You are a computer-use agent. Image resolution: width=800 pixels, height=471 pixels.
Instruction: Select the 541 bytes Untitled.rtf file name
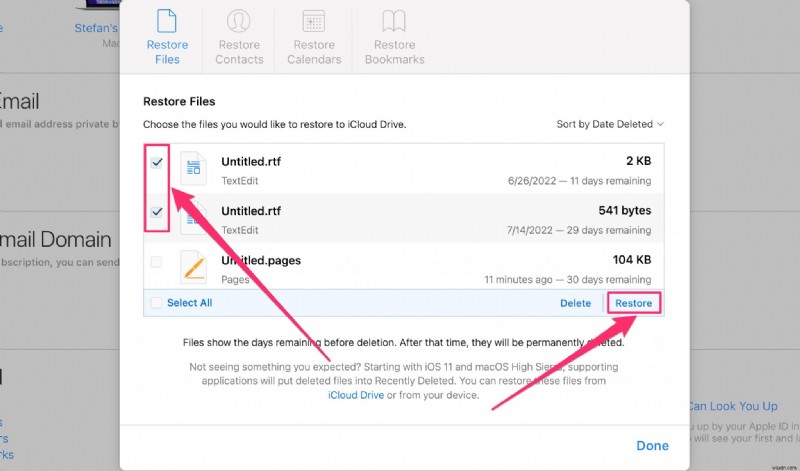pos(251,211)
